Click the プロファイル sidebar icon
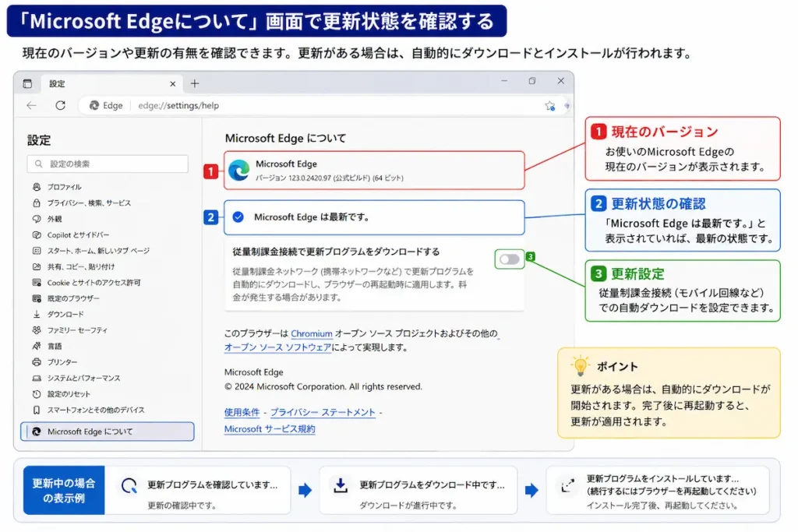 (37, 187)
